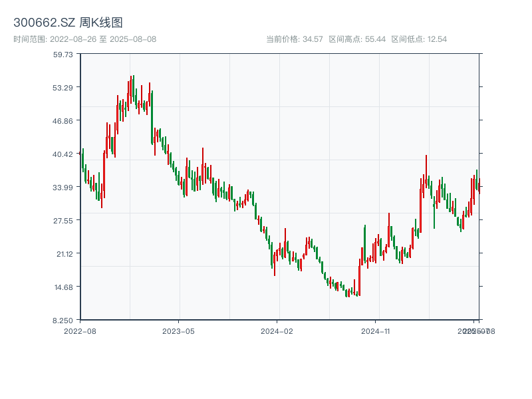Image resolution: width=532 pixels, height=399 pixels.
Task: Click the 区间低点 12.54 label
Action: click(x=419, y=39)
